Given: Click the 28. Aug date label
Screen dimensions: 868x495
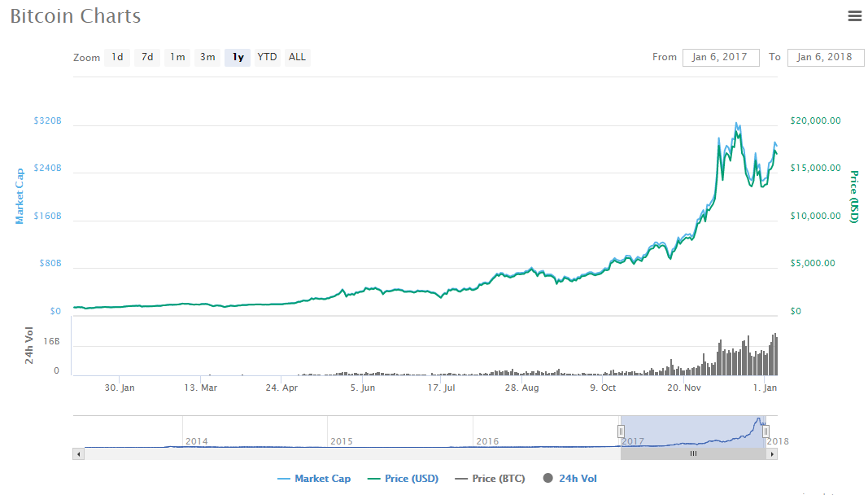Looking at the screenshot, I should coord(521,388).
